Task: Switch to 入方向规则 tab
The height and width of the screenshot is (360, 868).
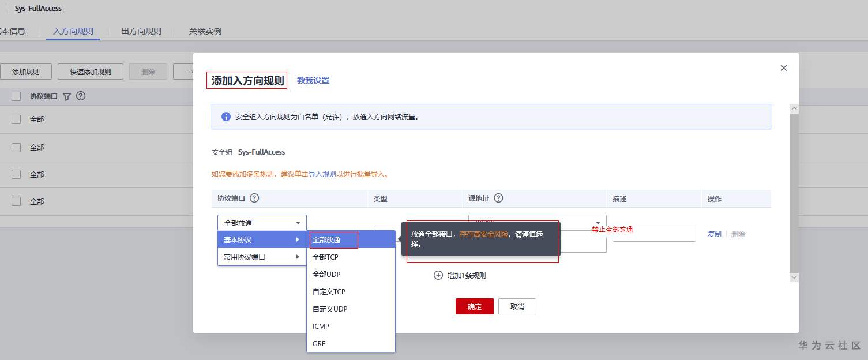Action: pyautogui.click(x=73, y=31)
